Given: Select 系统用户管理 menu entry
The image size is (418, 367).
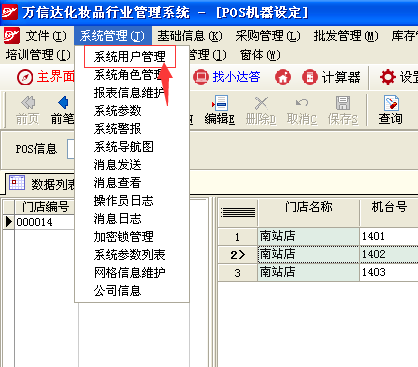Looking at the screenshot, I should click(130, 57).
